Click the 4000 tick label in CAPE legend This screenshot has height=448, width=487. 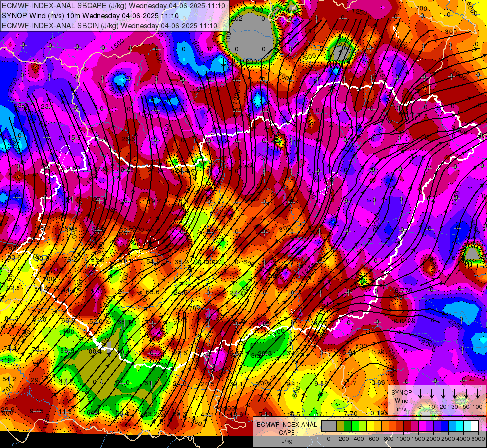pyautogui.click(x=463, y=439)
